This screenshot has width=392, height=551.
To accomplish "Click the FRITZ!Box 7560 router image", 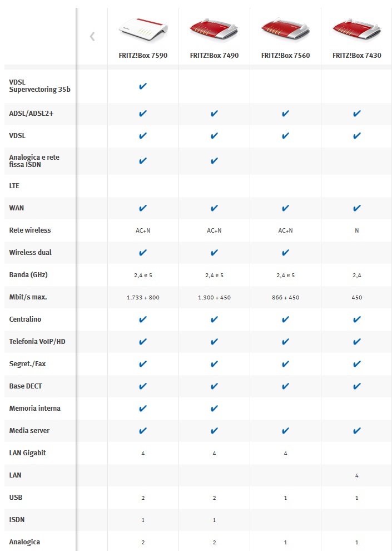I will pos(285,29).
